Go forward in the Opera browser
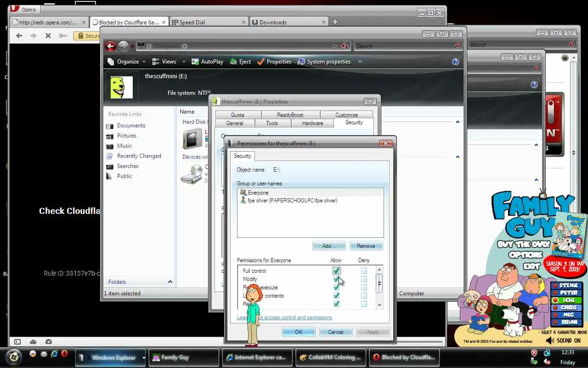The width and height of the screenshot is (588, 368). pyautogui.click(x=33, y=35)
